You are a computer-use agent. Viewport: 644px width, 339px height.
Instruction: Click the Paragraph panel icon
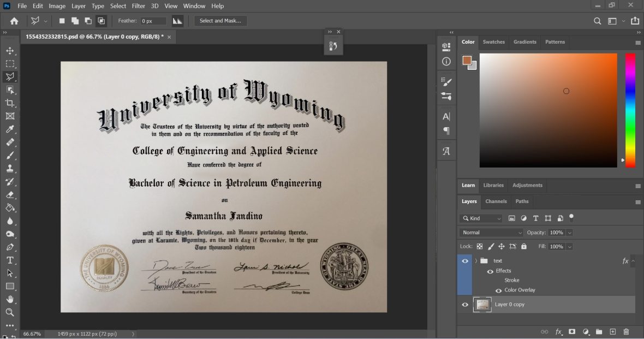[x=446, y=130]
